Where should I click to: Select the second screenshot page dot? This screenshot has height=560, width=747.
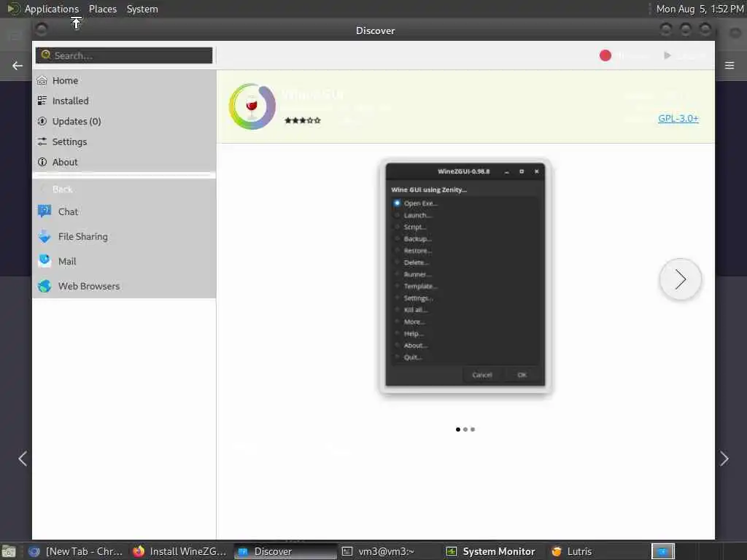click(x=465, y=429)
